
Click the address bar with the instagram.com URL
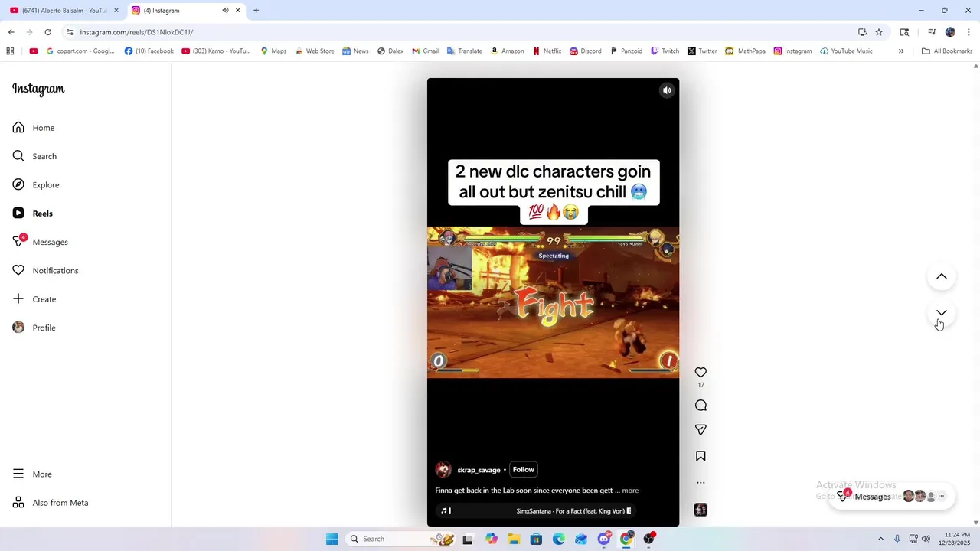point(459,32)
